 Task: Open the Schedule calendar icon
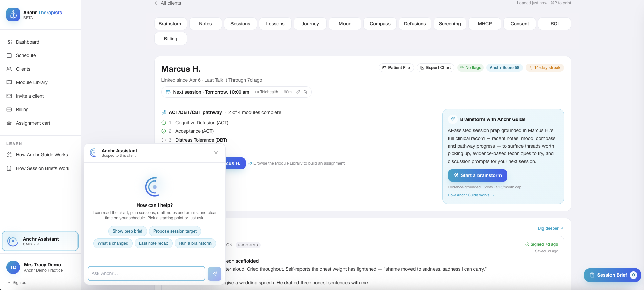point(9,55)
